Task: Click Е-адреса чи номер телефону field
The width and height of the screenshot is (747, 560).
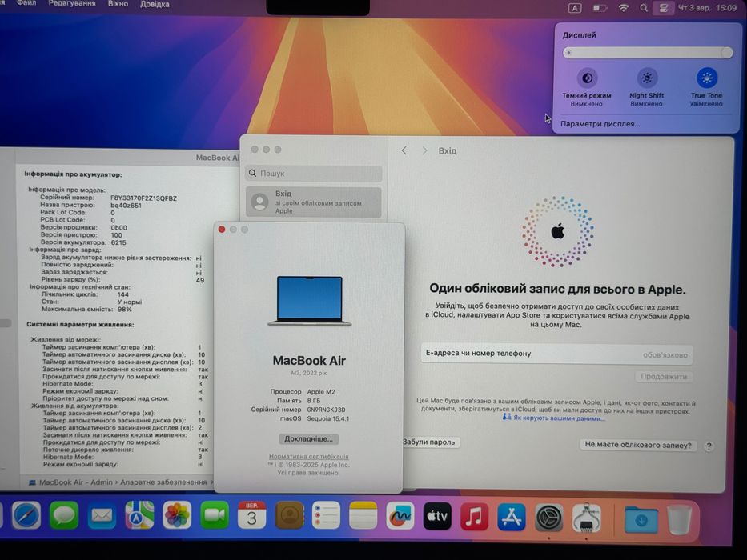Action: coord(556,354)
